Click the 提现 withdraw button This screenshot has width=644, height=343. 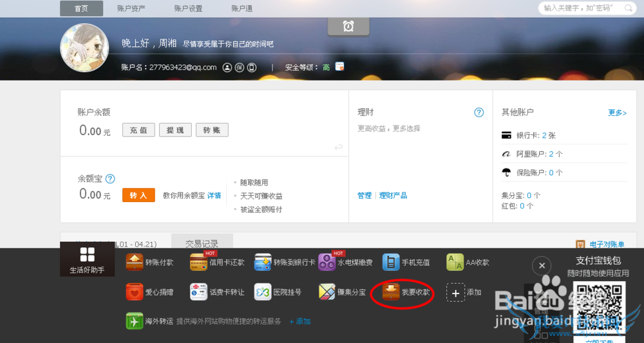[175, 130]
